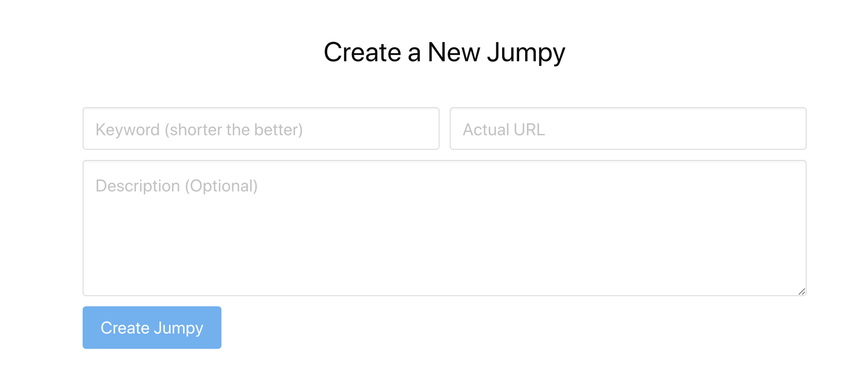868x388 pixels.
Task: Click the Actual URL placeholder text
Action: point(504,130)
